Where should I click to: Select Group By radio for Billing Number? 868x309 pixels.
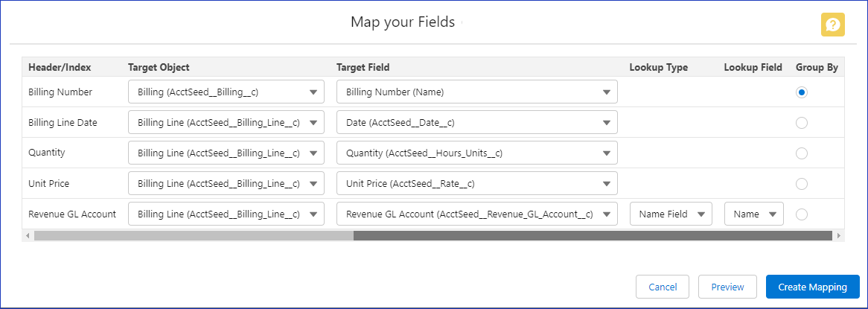801,92
